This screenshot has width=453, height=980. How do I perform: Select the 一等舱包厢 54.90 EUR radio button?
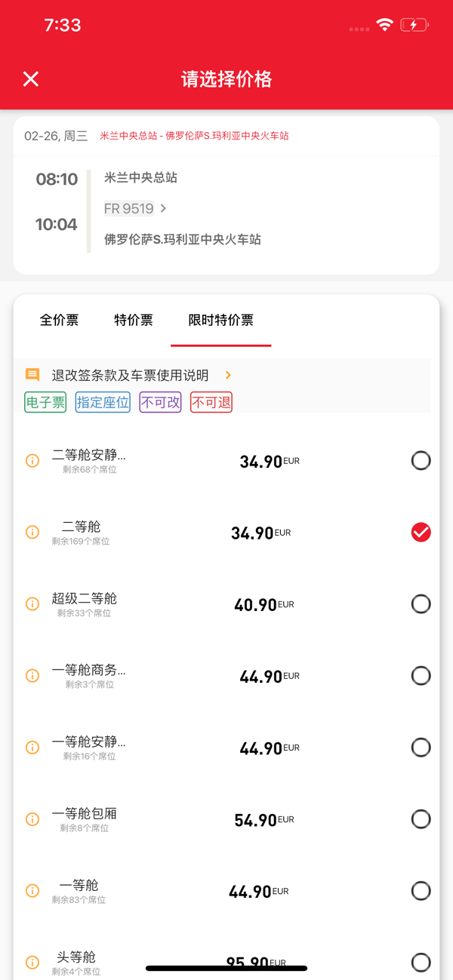tap(421, 819)
